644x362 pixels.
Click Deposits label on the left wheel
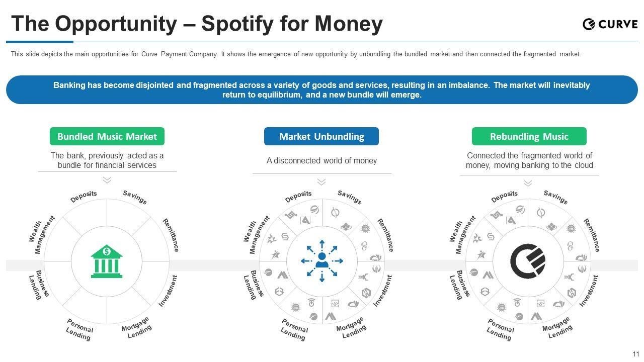click(84, 197)
